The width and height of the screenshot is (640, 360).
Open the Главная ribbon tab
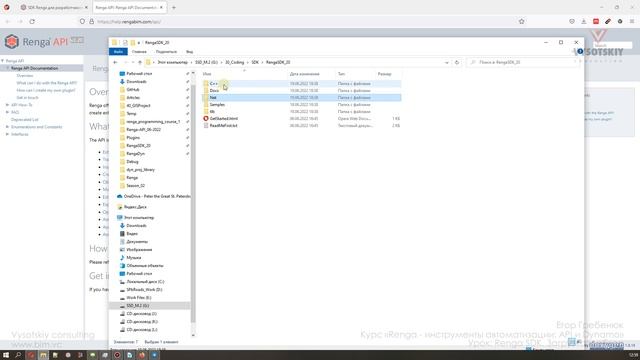click(x=139, y=52)
